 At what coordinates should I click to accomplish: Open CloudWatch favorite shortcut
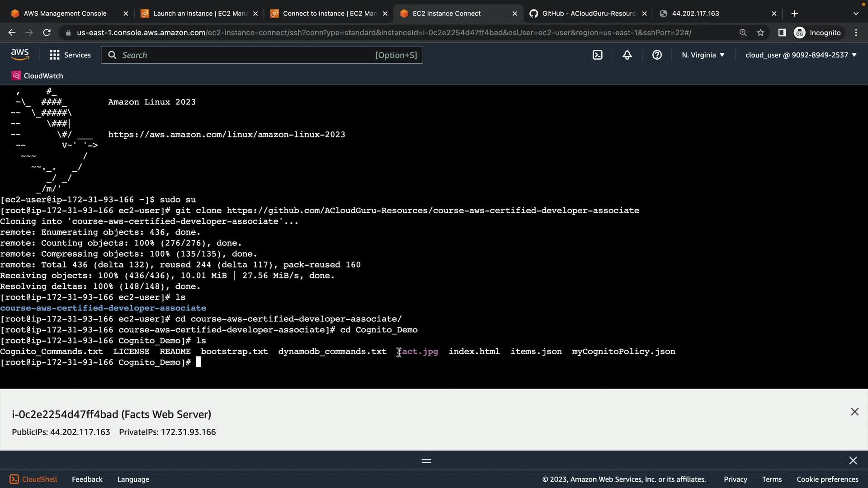click(38, 76)
